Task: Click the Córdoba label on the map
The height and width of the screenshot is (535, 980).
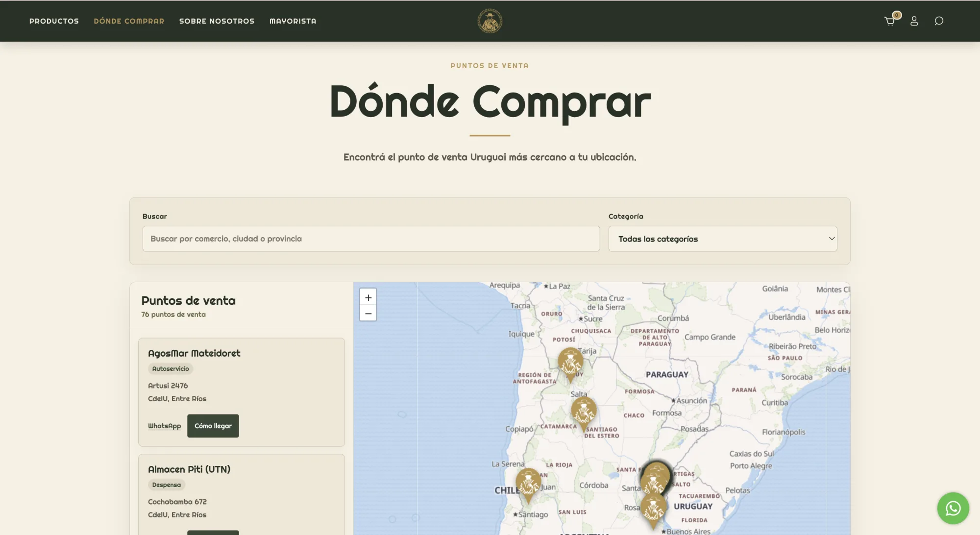Action: (x=593, y=486)
